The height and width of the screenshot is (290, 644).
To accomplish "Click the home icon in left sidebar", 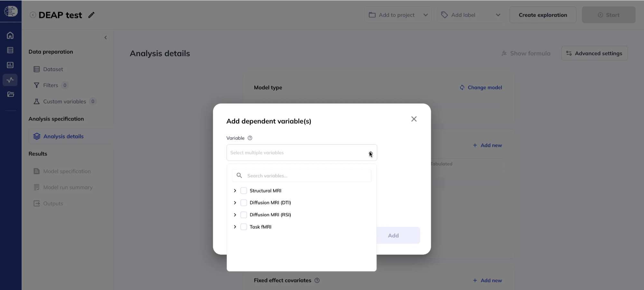I will 10,35.
